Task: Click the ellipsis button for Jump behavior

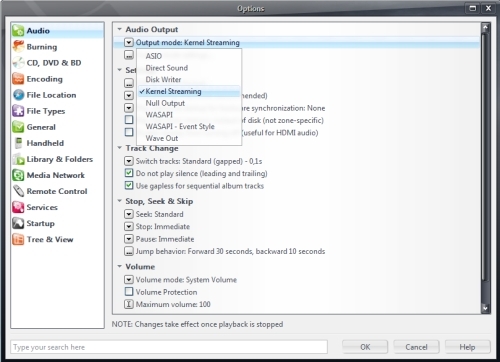Action: (129, 251)
